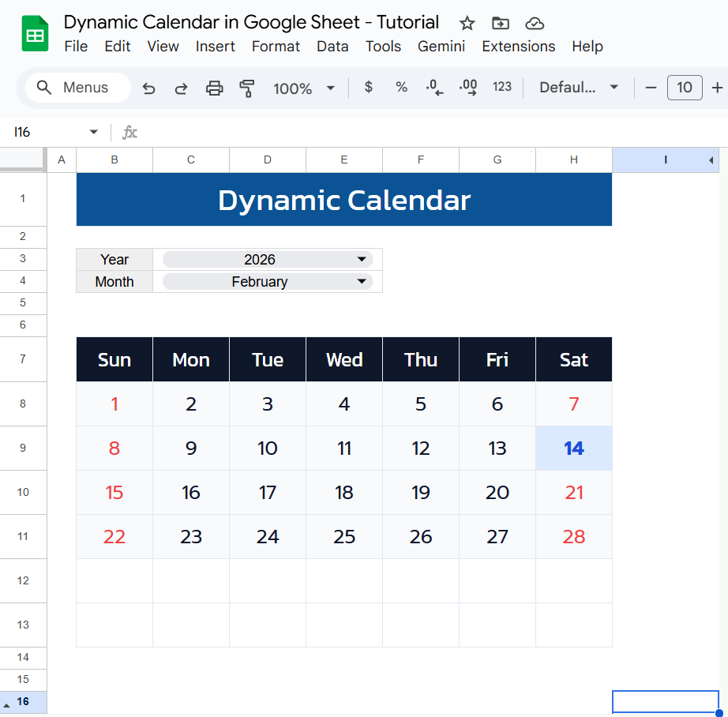Select the Paint format roller icon
The width and height of the screenshot is (728, 717).
247,88
